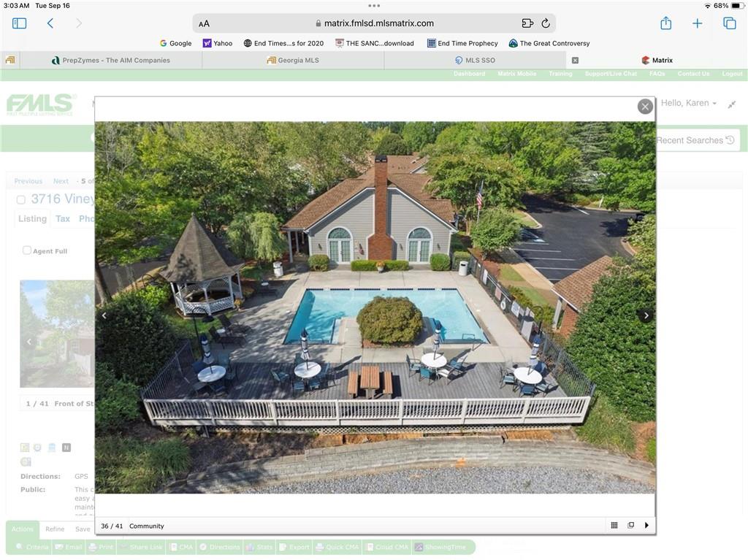Toggle the Agent Full checkbox
The width and height of the screenshot is (748, 560).
coord(27,250)
